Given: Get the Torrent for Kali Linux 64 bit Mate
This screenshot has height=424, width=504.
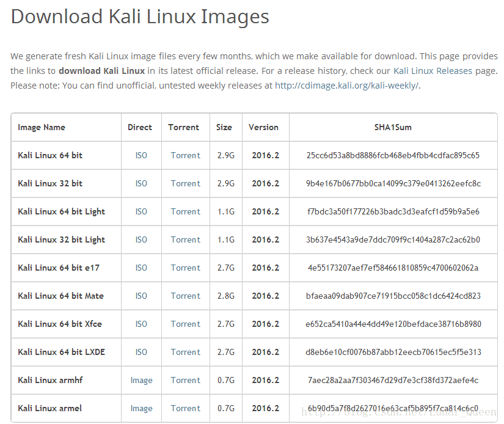Looking at the screenshot, I should point(186,296).
